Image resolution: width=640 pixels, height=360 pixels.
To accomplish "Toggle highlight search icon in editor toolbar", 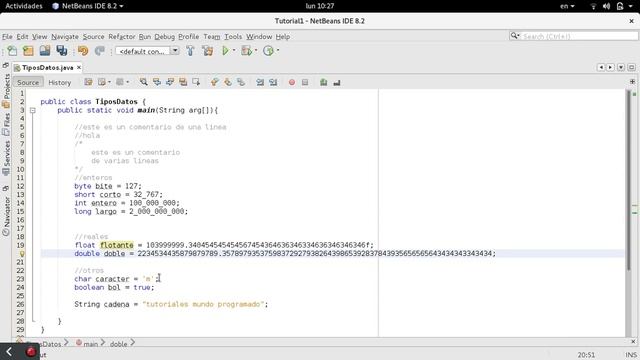I will tap(183, 82).
